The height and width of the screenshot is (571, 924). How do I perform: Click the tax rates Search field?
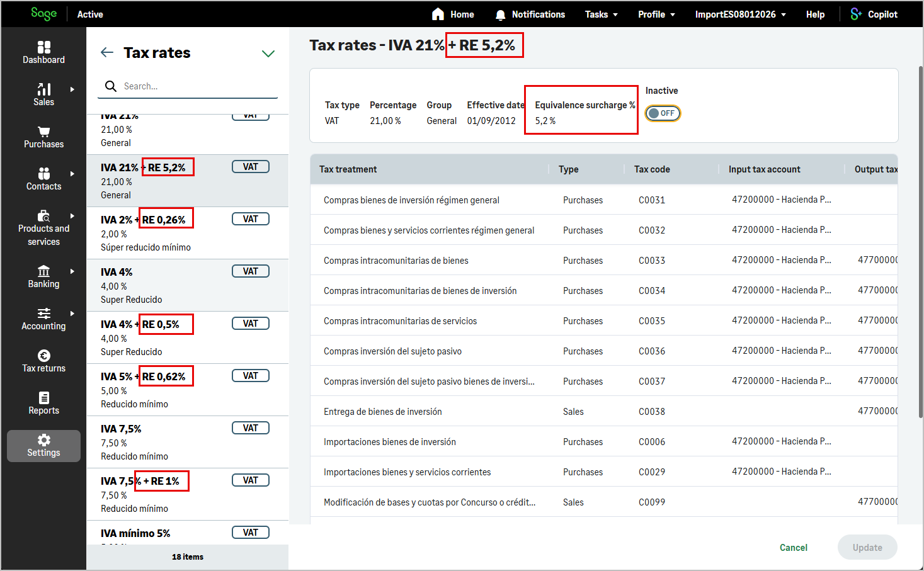click(x=188, y=86)
